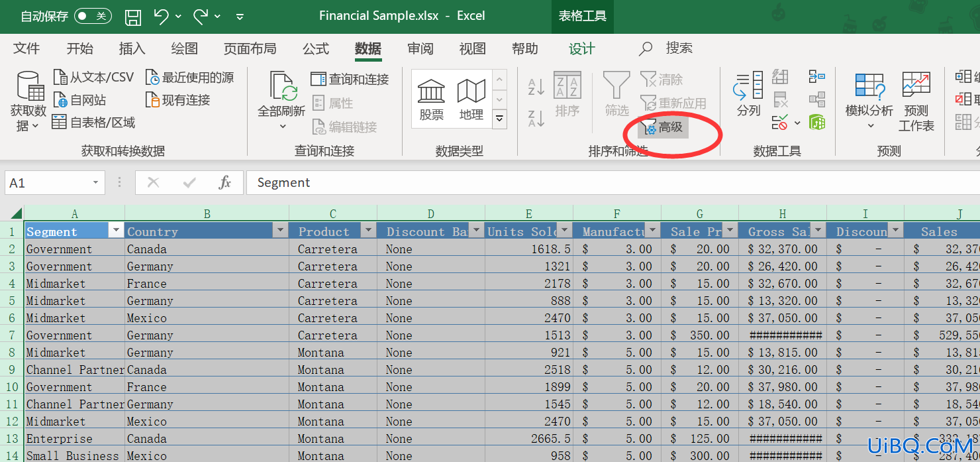The width and height of the screenshot is (980, 462).
Task: Open What-If Analysis (模拟分析) menu
Action: (x=869, y=101)
